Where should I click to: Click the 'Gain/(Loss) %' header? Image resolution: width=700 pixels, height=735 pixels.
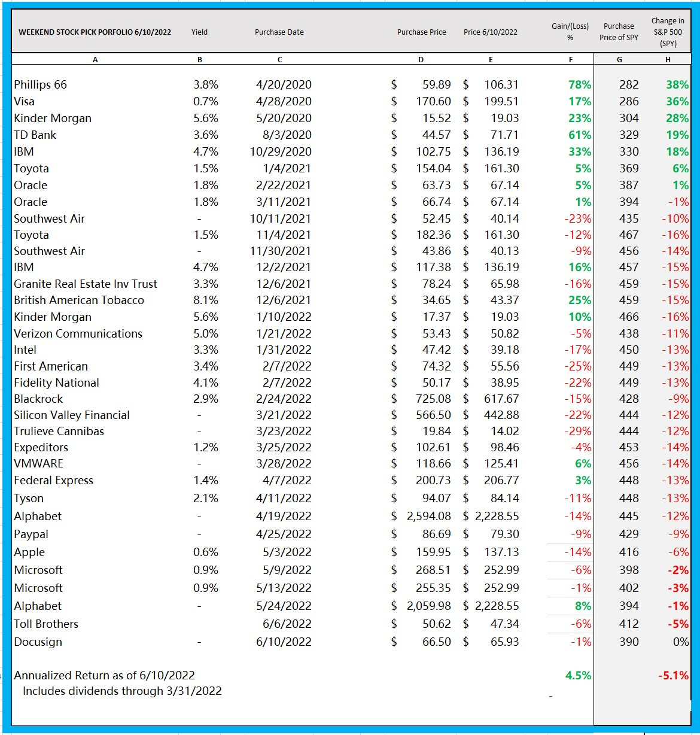pos(570,32)
